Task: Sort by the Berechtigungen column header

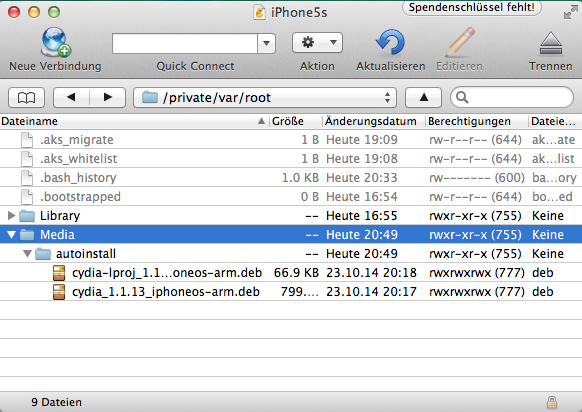Action: tap(477, 121)
